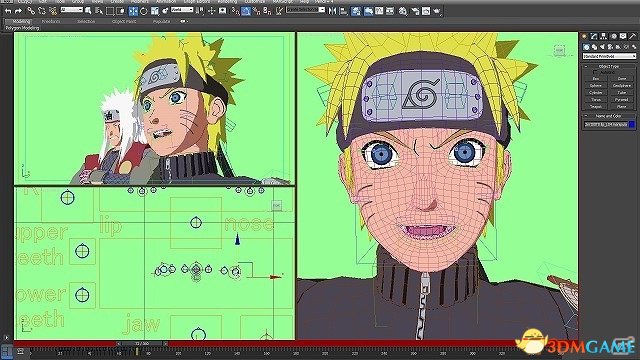This screenshot has width=640, height=360.
Task: Select the Geometry category in Create panel
Action: [x=587, y=47]
